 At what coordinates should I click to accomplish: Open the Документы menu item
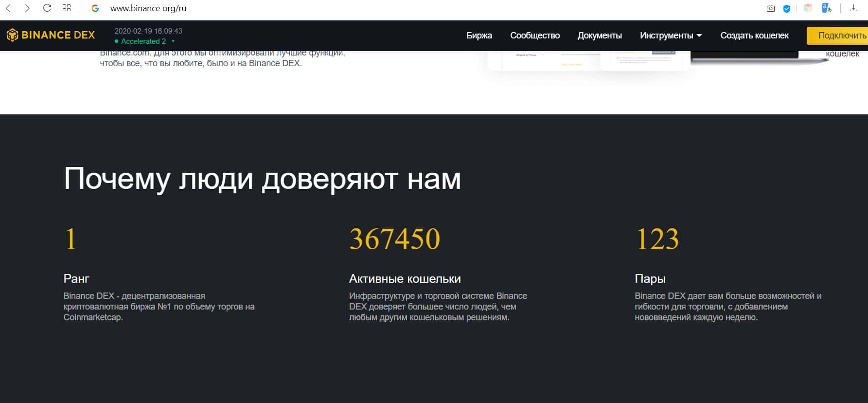(600, 36)
